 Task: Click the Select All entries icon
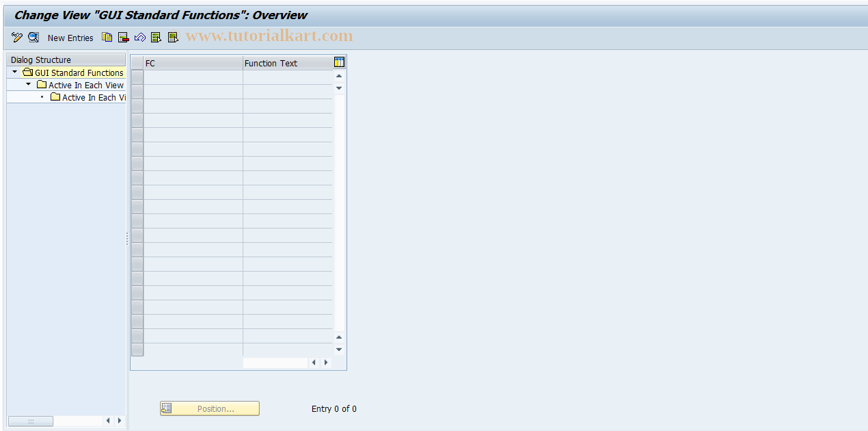coord(157,38)
